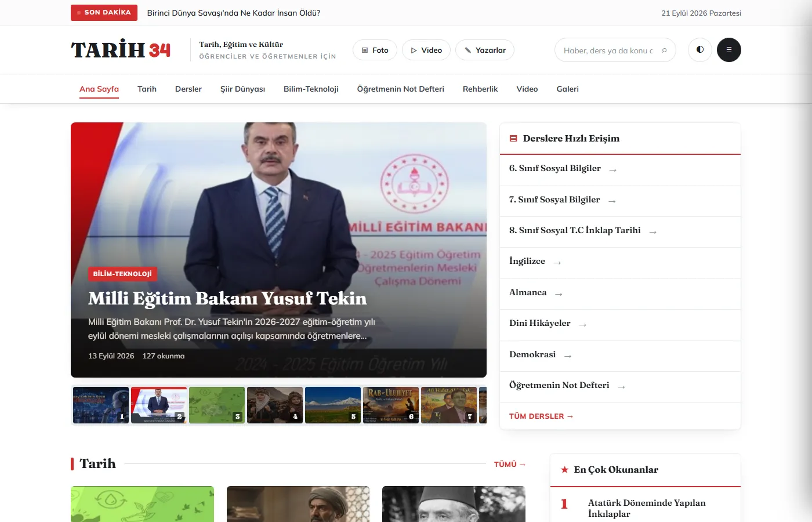Select slider thumbnail number 4
Viewport: 812px width, 522px height.
(x=275, y=405)
